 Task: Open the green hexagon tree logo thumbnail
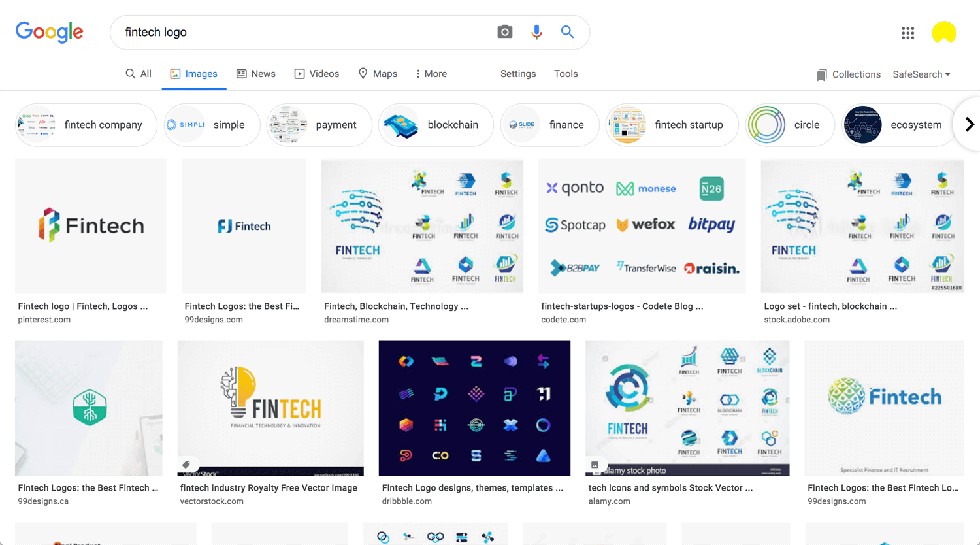pos(89,408)
